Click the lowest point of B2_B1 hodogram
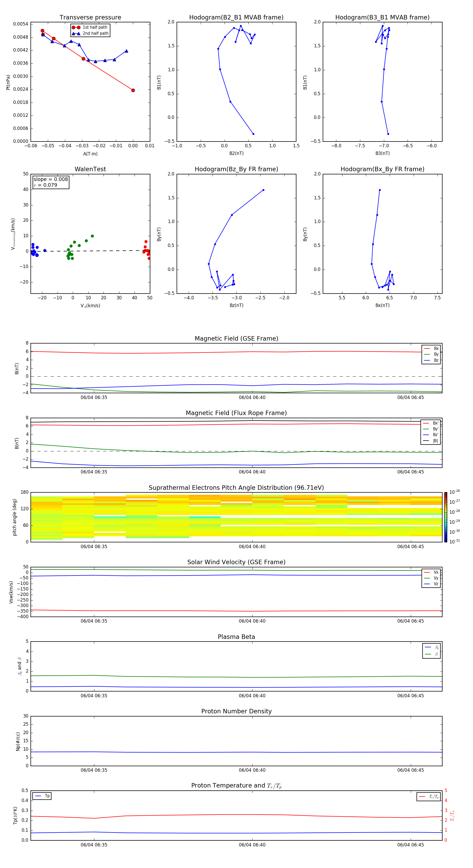The height and width of the screenshot is (868, 473). point(254,134)
